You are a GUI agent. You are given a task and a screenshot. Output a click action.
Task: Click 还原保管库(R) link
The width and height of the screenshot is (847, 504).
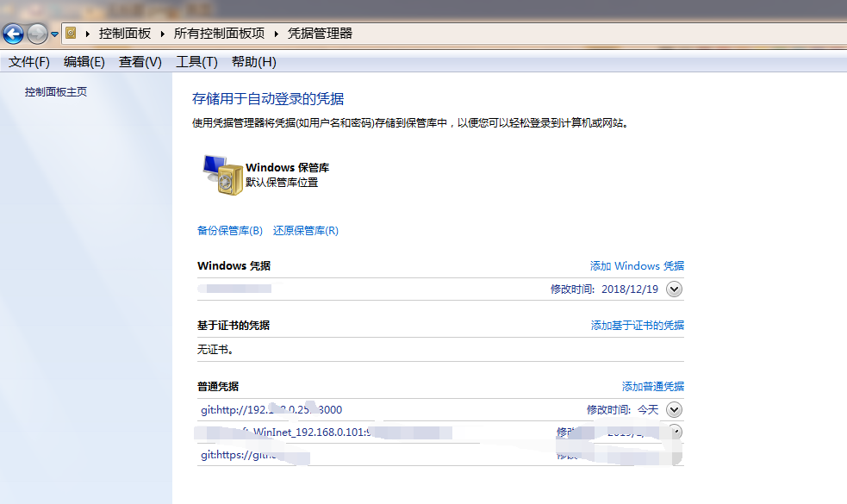click(x=306, y=231)
